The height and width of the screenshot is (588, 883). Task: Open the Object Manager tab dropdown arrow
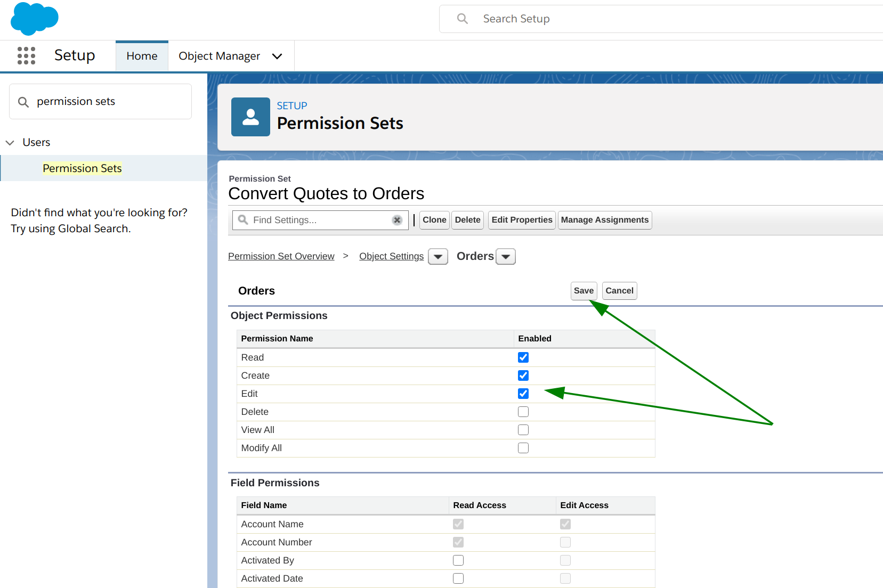pyautogui.click(x=277, y=56)
